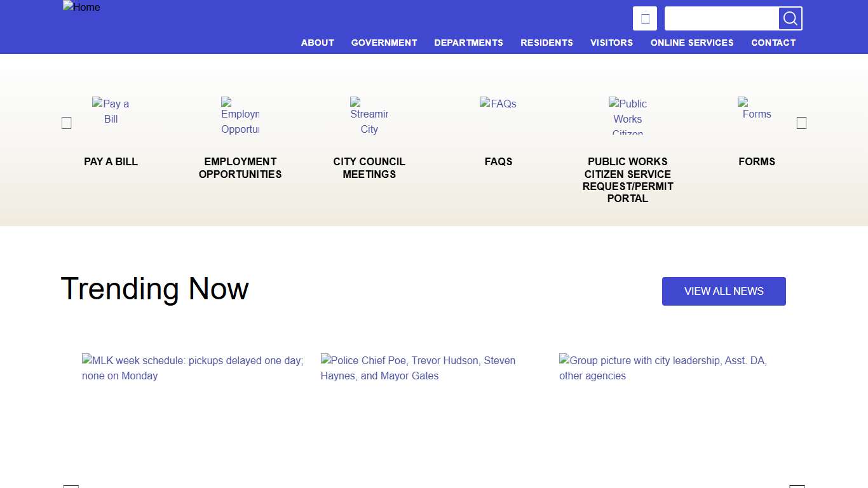Open the MLK week schedule news thumbnail
Screen dimensions: 868x488
(x=193, y=368)
